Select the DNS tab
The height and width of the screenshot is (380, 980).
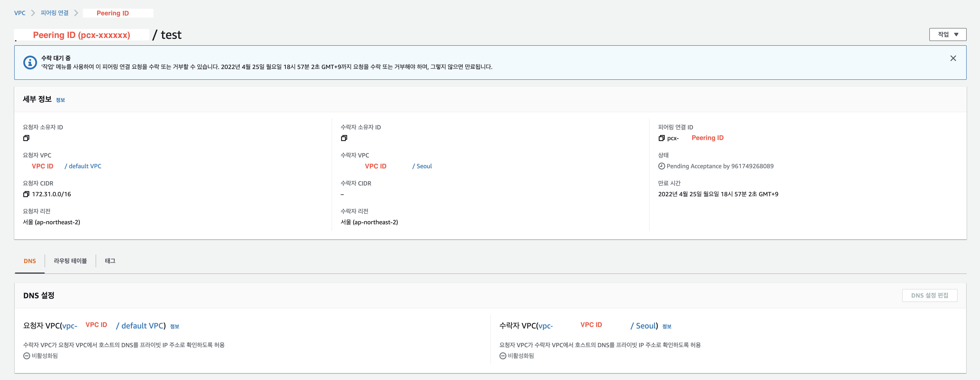pyautogui.click(x=30, y=261)
